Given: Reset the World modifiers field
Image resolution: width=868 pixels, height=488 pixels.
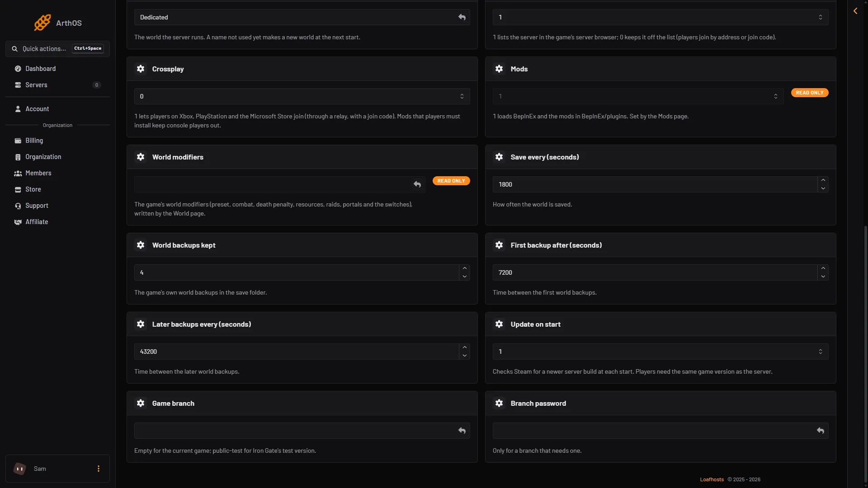Looking at the screenshot, I should click(x=417, y=184).
